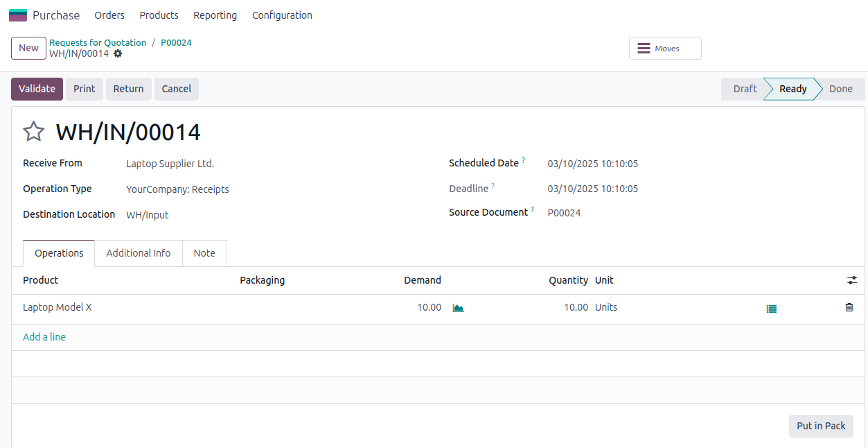Click the Validate button
Image resolution: width=868 pixels, height=448 pixels.
37,89
